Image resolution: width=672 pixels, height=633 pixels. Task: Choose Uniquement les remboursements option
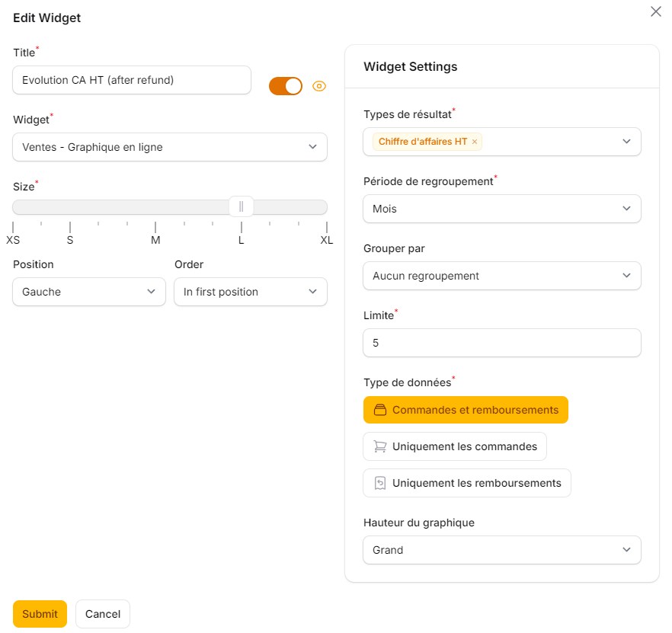tap(466, 483)
